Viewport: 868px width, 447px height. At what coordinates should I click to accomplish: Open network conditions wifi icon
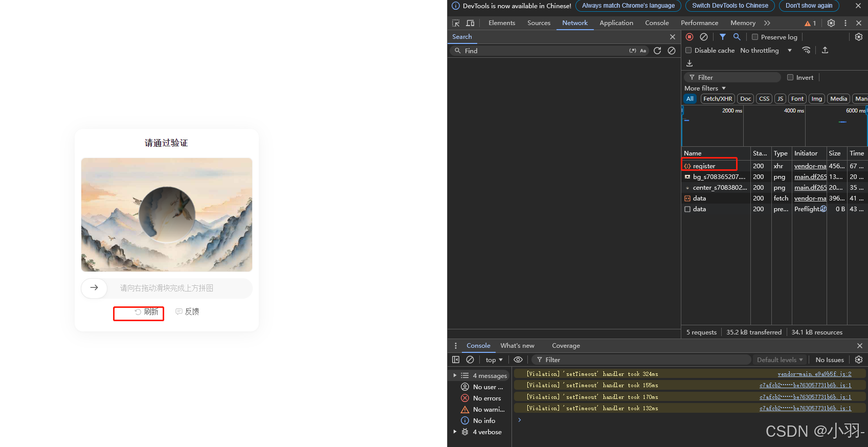pos(807,50)
